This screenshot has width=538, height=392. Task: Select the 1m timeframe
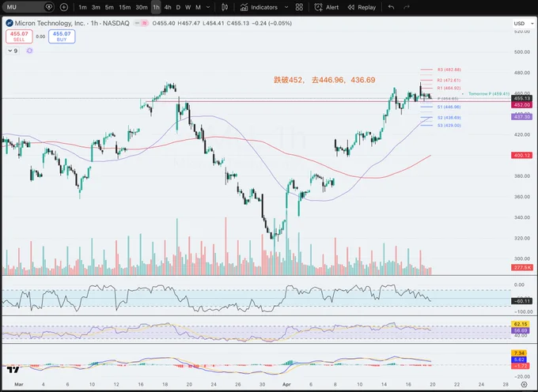point(82,7)
